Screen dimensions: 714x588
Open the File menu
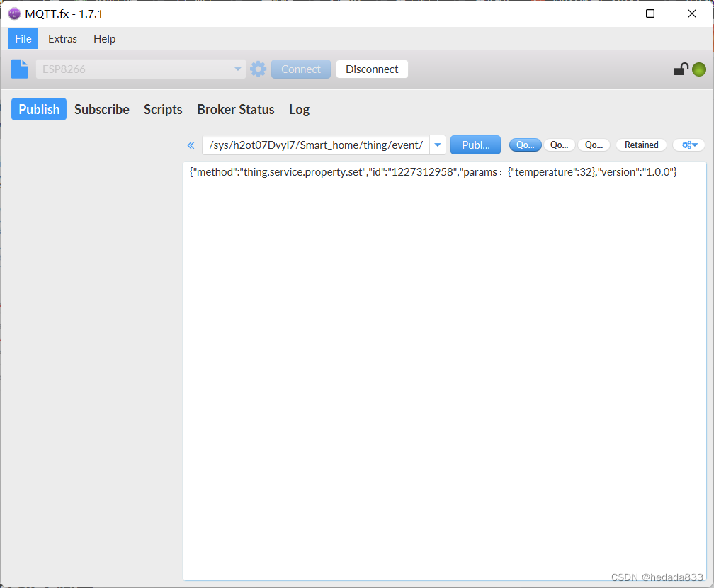(x=23, y=39)
